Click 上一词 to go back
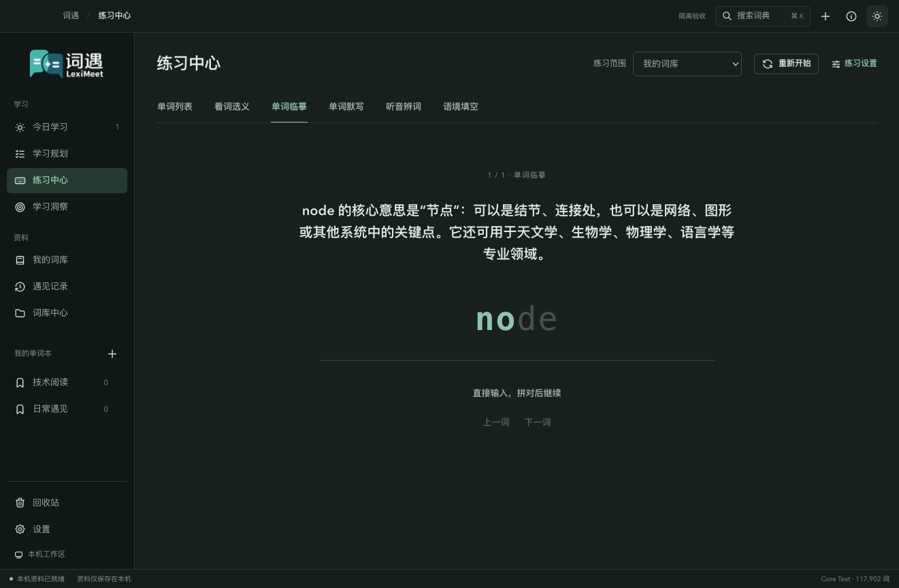Screen dimensions: 899x588 click(x=496, y=423)
